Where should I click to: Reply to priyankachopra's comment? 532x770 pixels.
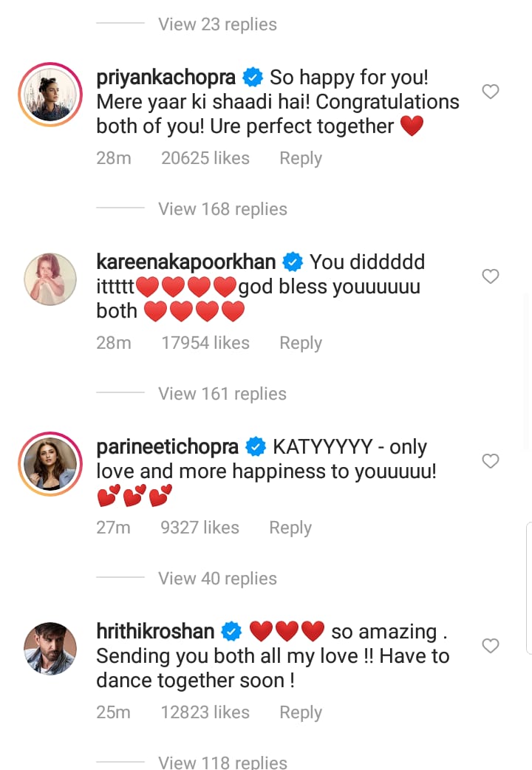click(x=300, y=157)
